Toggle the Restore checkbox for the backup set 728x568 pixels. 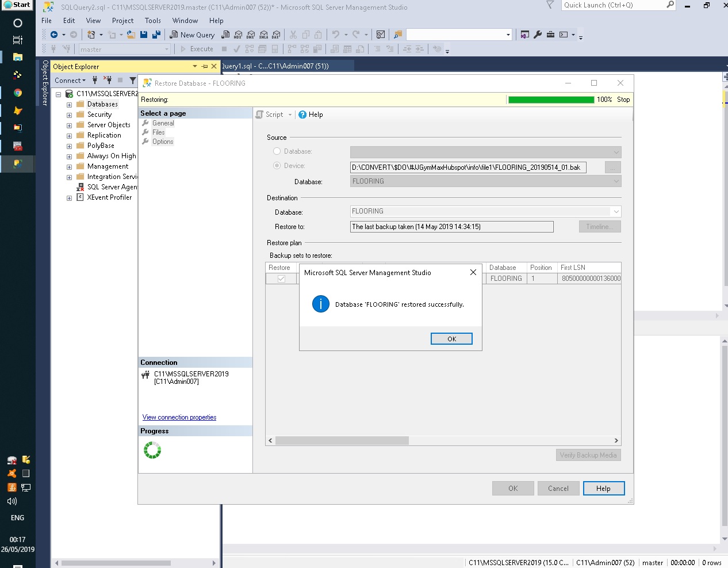[x=281, y=279]
